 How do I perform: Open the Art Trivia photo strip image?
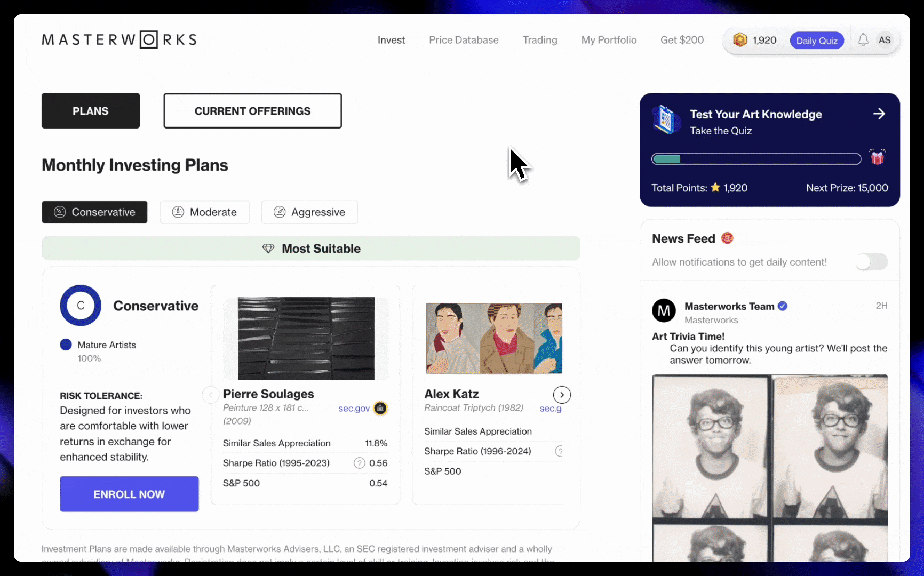[770, 467]
